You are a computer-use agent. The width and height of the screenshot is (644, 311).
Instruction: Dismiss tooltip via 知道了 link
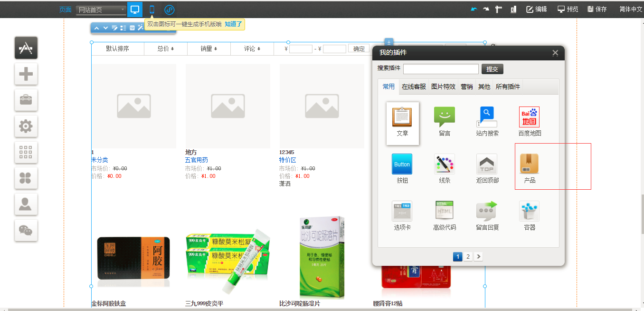click(x=233, y=24)
